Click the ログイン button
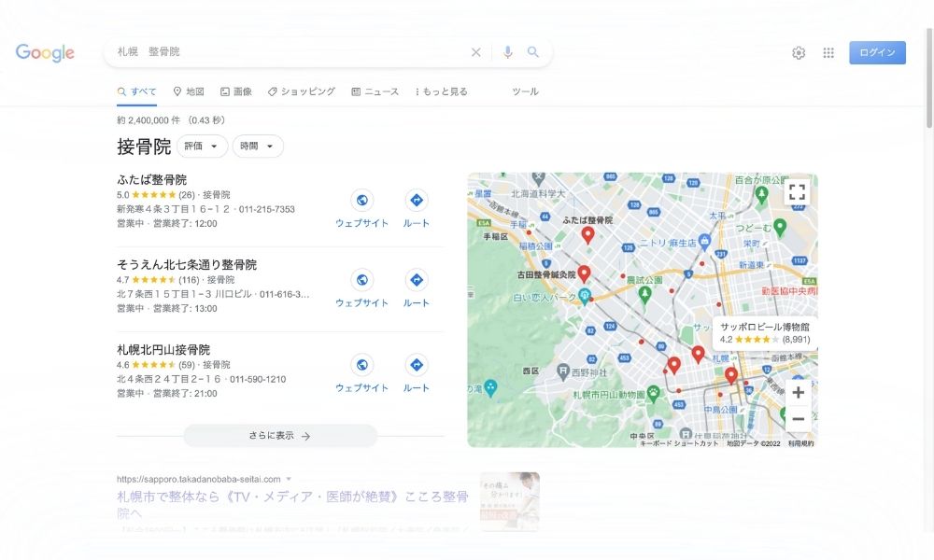The width and height of the screenshot is (934, 560). click(877, 52)
